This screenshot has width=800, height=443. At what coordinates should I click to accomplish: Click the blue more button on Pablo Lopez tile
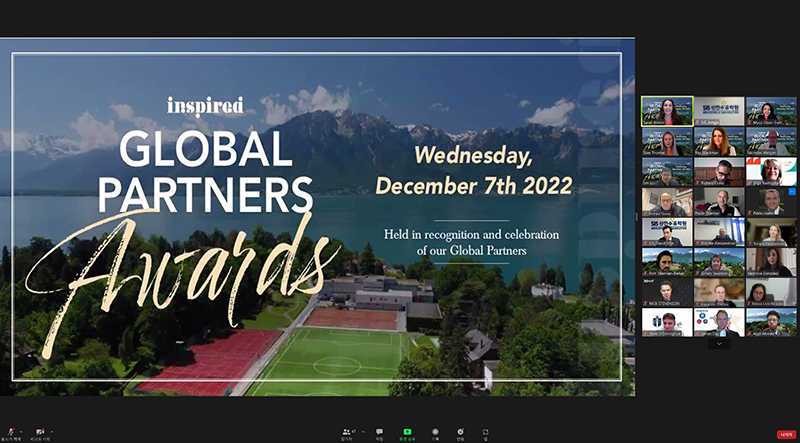coord(791,191)
